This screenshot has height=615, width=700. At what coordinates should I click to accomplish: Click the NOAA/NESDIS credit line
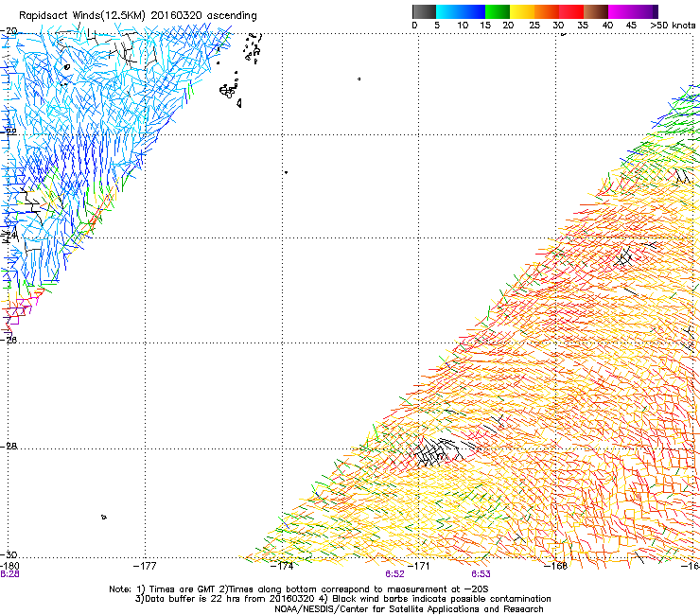(x=409, y=609)
